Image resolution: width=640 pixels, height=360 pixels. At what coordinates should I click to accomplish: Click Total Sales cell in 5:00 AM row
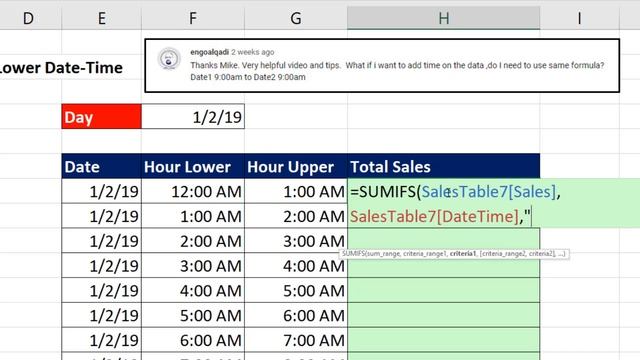pyautogui.click(x=444, y=316)
